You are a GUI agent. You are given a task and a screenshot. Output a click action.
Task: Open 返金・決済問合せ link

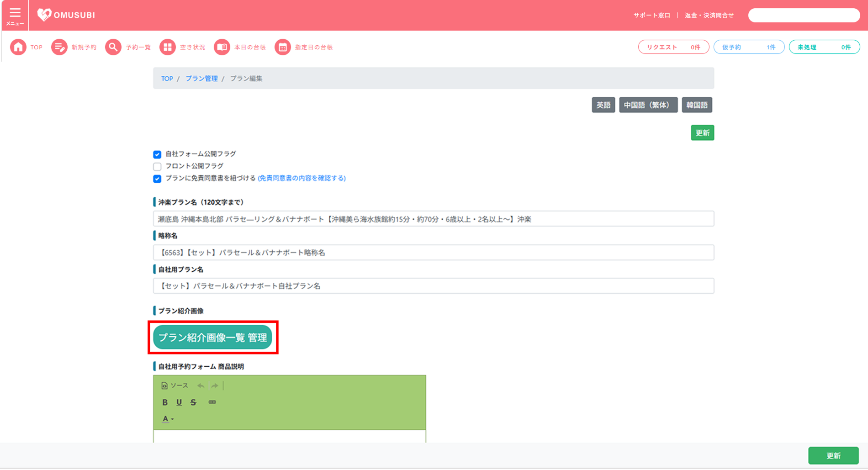coord(709,16)
